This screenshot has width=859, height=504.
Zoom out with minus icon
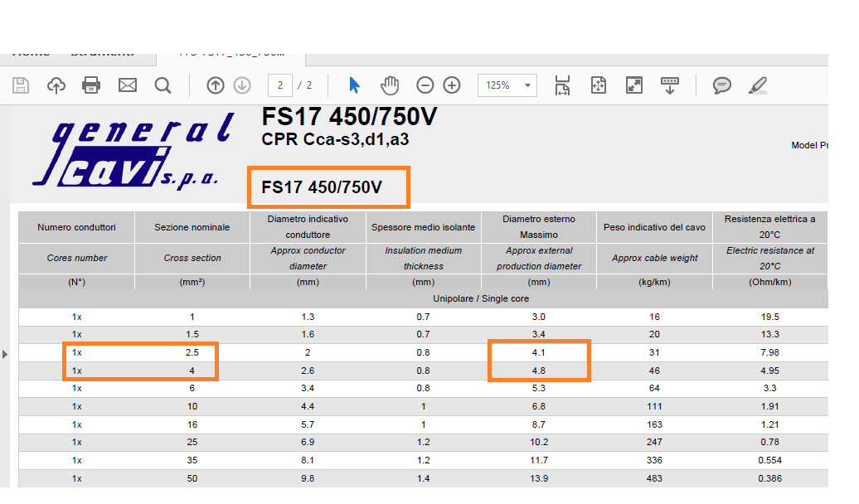(x=425, y=85)
